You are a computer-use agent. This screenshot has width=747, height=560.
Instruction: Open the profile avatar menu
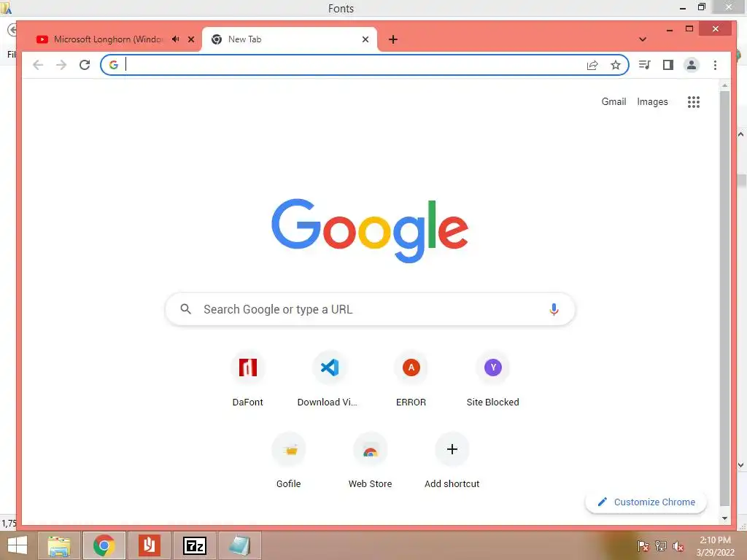coord(692,65)
